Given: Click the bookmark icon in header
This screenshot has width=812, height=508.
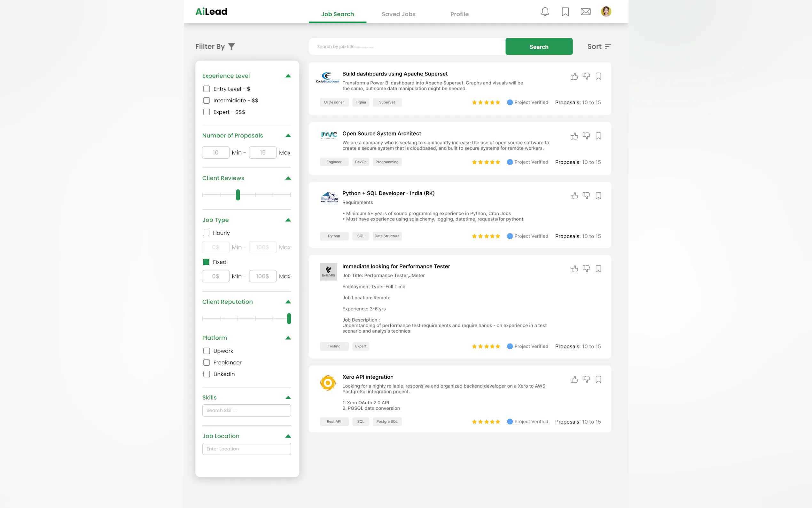Looking at the screenshot, I should [565, 12].
